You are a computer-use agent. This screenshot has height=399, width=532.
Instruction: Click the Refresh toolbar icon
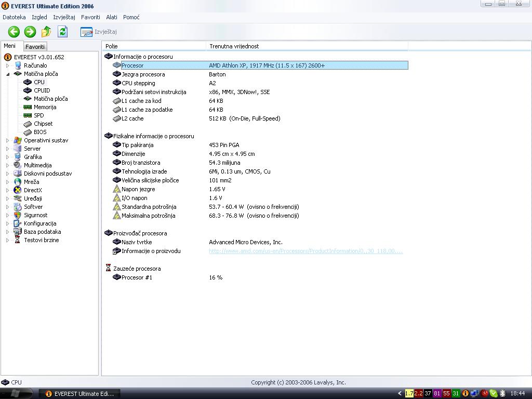tap(62, 32)
